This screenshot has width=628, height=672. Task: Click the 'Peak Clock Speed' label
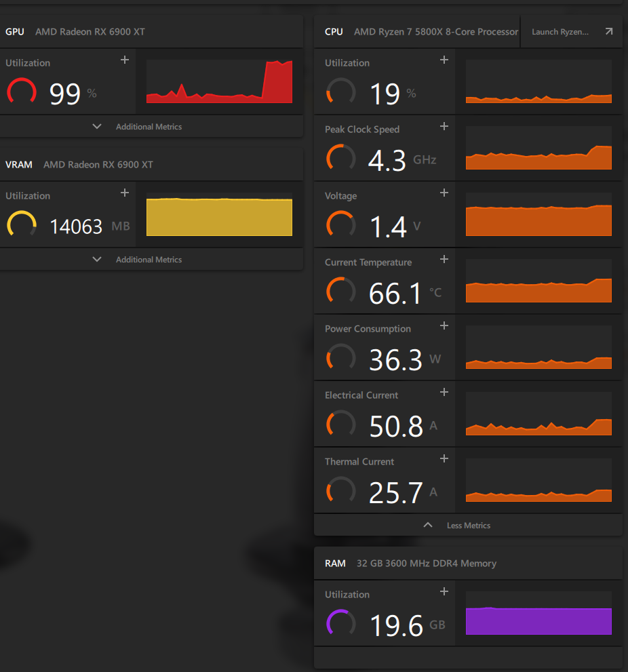point(362,130)
